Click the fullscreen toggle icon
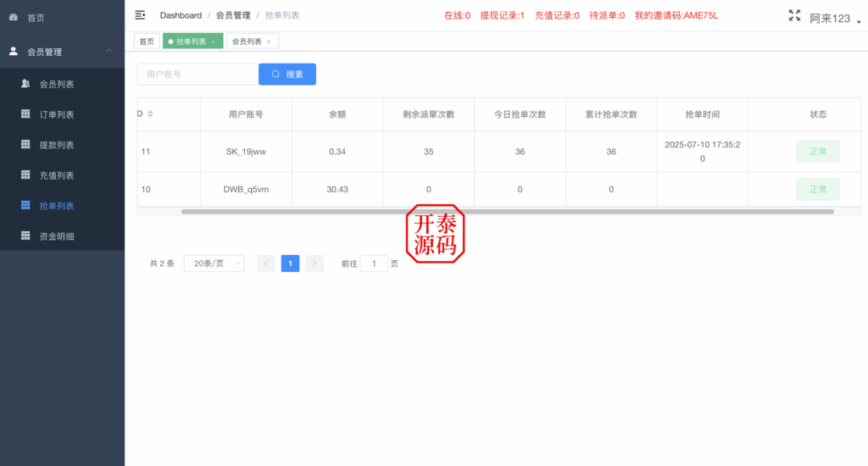Image resolution: width=868 pixels, height=466 pixels. [x=794, y=15]
